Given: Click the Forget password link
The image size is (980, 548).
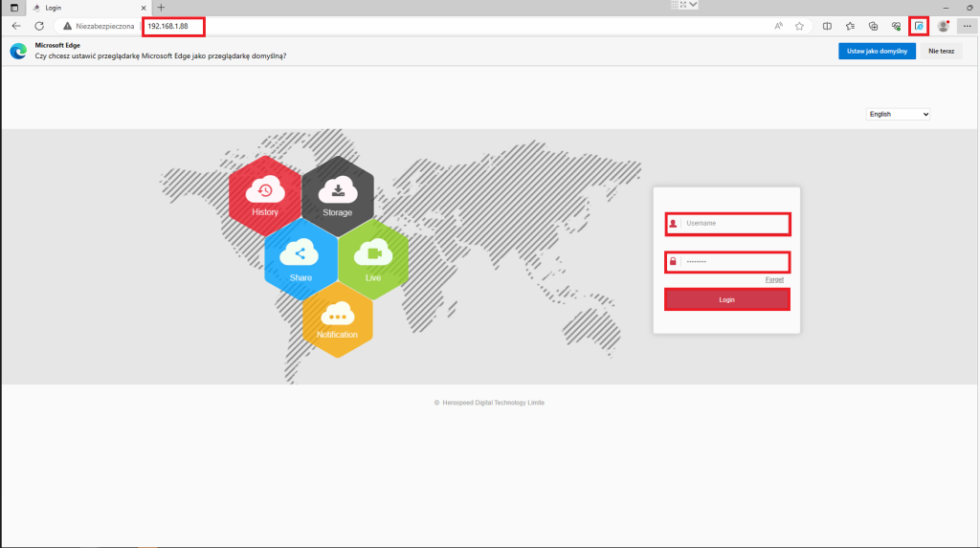Looking at the screenshot, I should click(x=774, y=279).
